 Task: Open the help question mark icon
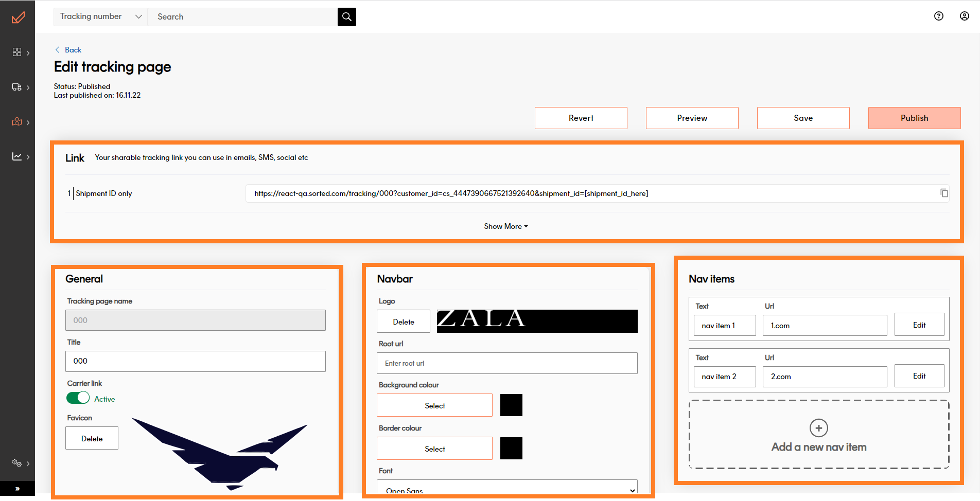(x=938, y=16)
